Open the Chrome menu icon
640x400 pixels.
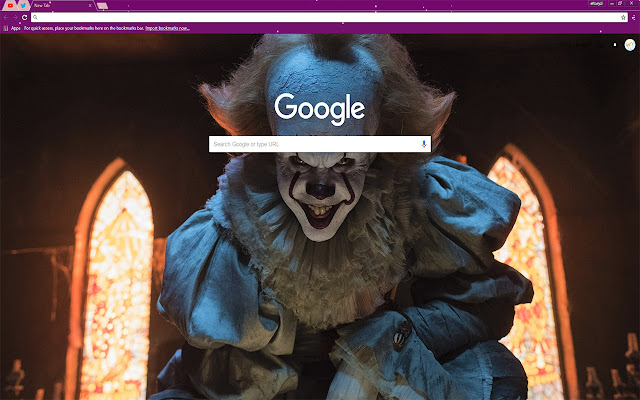point(634,18)
